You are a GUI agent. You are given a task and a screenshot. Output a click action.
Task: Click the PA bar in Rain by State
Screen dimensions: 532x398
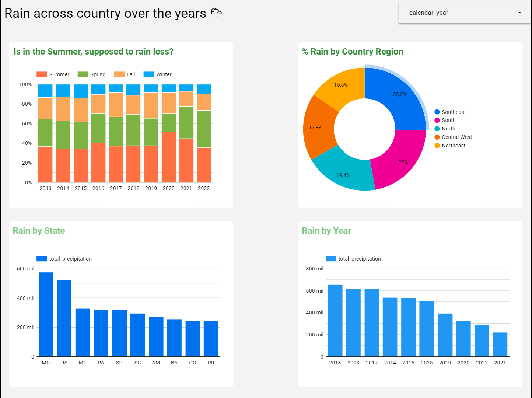click(x=101, y=333)
